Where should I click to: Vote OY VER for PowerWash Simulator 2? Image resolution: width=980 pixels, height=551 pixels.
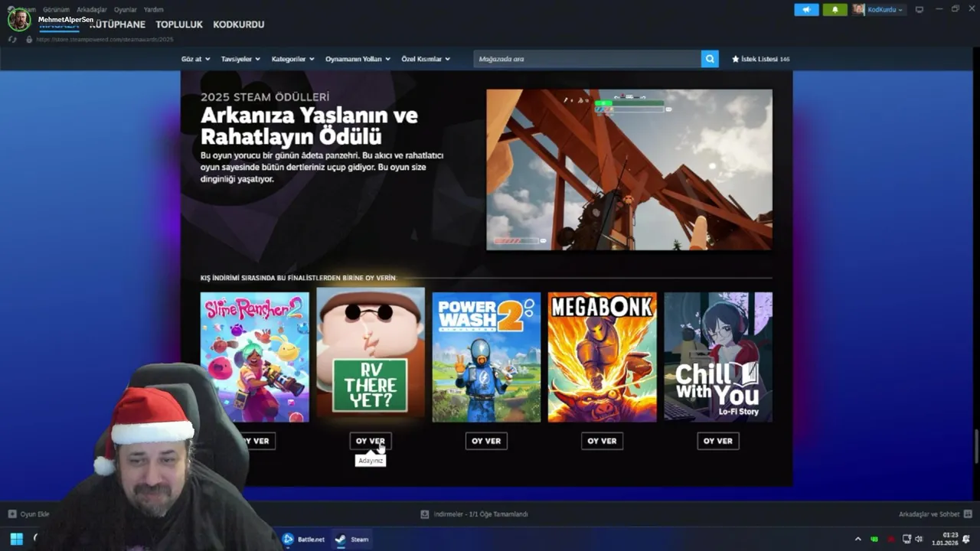pos(486,441)
